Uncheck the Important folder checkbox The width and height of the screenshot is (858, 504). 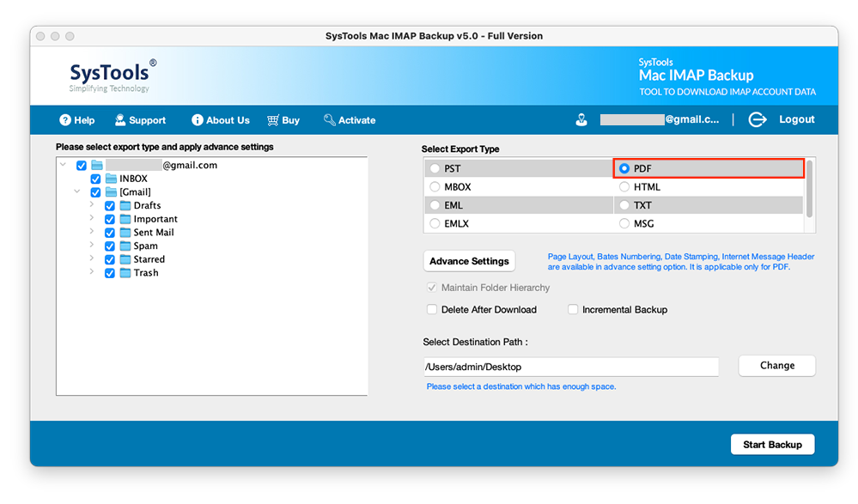pyautogui.click(x=110, y=220)
